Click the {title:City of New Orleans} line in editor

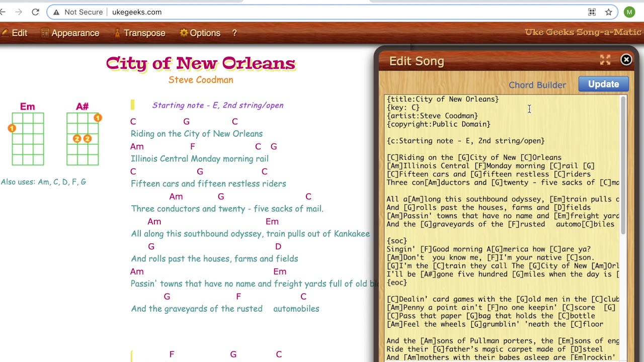pos(443,99)
